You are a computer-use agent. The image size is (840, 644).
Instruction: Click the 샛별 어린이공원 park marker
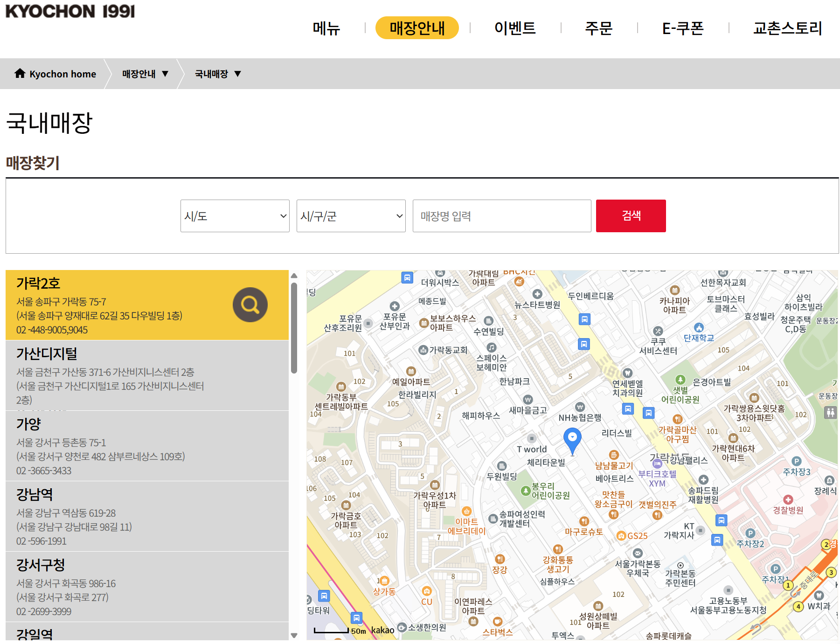[x=680, y=380]
